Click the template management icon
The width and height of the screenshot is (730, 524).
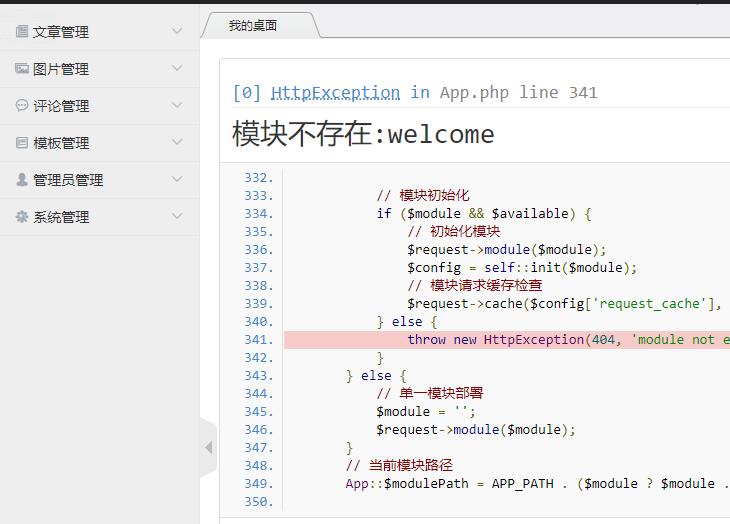click(22, 143)
